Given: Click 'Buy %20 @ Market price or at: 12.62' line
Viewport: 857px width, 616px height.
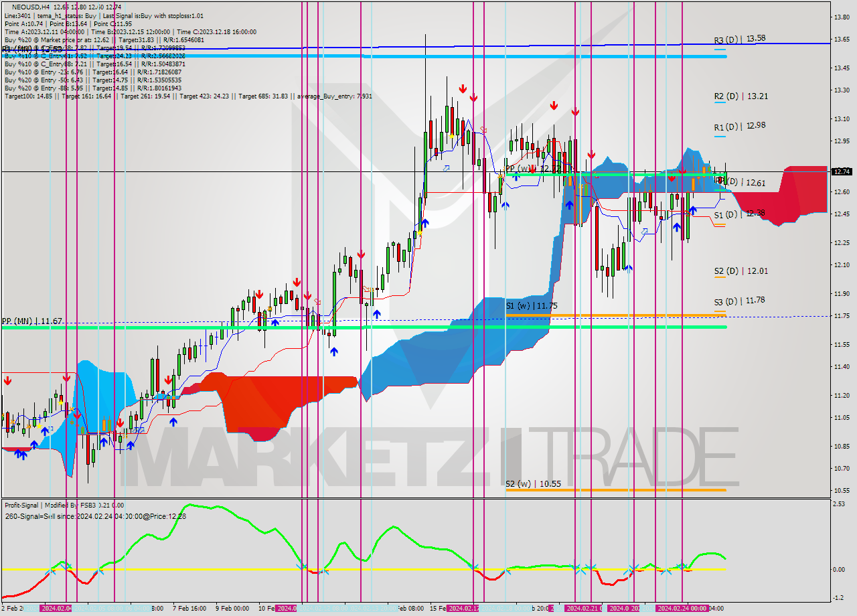Looking at the screenshot, I should coord(104,40).
